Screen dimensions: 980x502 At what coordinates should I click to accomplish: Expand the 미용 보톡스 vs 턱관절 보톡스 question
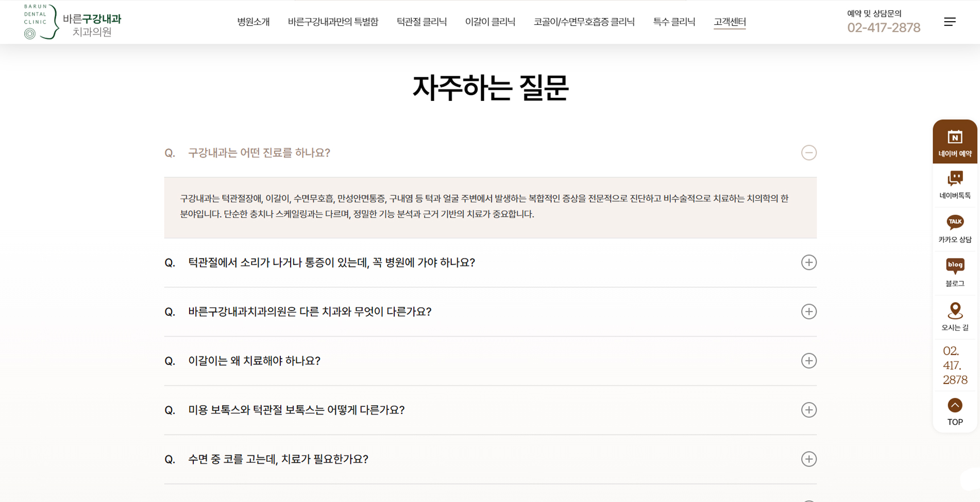tap(808, 410)
